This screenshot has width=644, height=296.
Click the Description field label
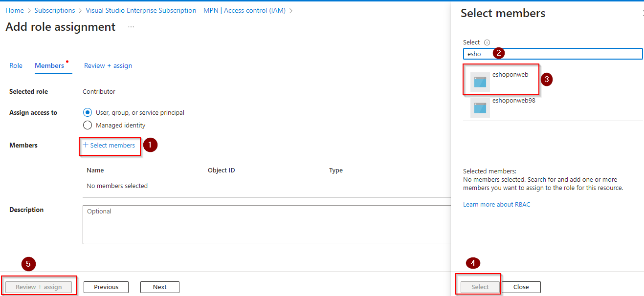(26, 210)
